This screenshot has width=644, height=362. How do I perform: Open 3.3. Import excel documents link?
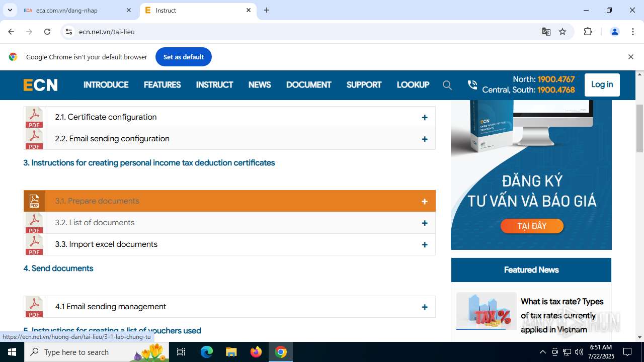(x=106, y=244)
